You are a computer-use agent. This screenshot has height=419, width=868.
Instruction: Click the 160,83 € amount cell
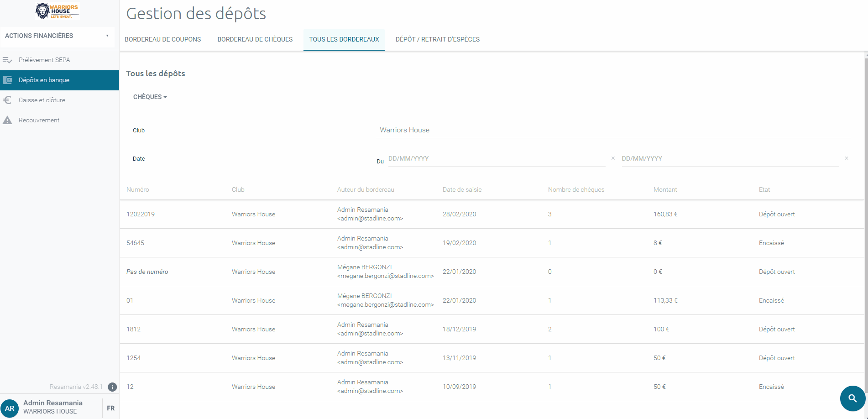click(x=665, y=214)
